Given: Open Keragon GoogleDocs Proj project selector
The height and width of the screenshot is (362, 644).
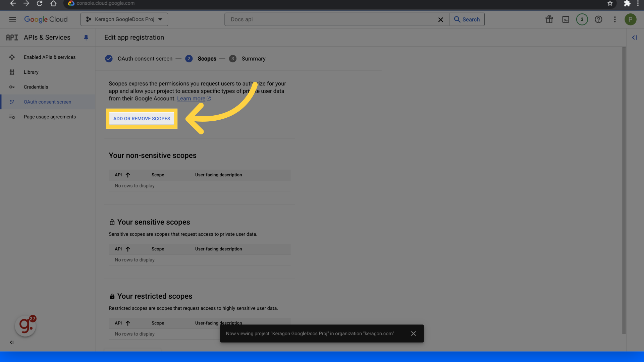Looking at the screenshot, I should pyautogui.click(x=124, y=19).
